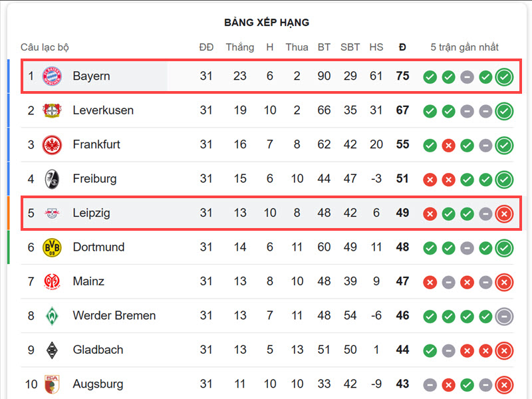Click the Mainz 05 club logo
Viewport: 532px width, 399px height.
[x=52, y=281]
